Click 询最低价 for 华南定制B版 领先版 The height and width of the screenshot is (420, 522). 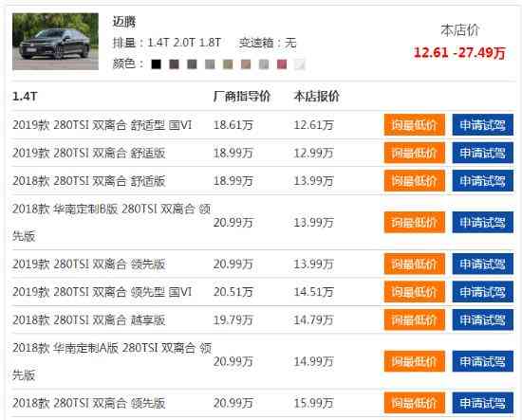414,222
